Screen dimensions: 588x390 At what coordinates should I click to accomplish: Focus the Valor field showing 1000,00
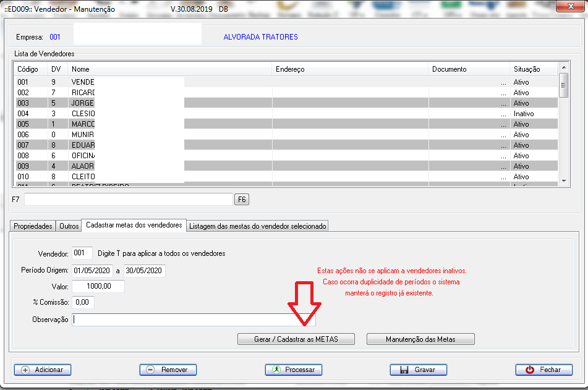coord(98,287)
